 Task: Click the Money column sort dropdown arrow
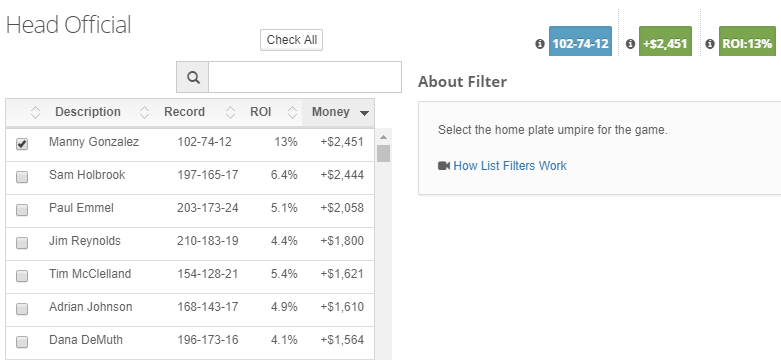pos(364,113)
